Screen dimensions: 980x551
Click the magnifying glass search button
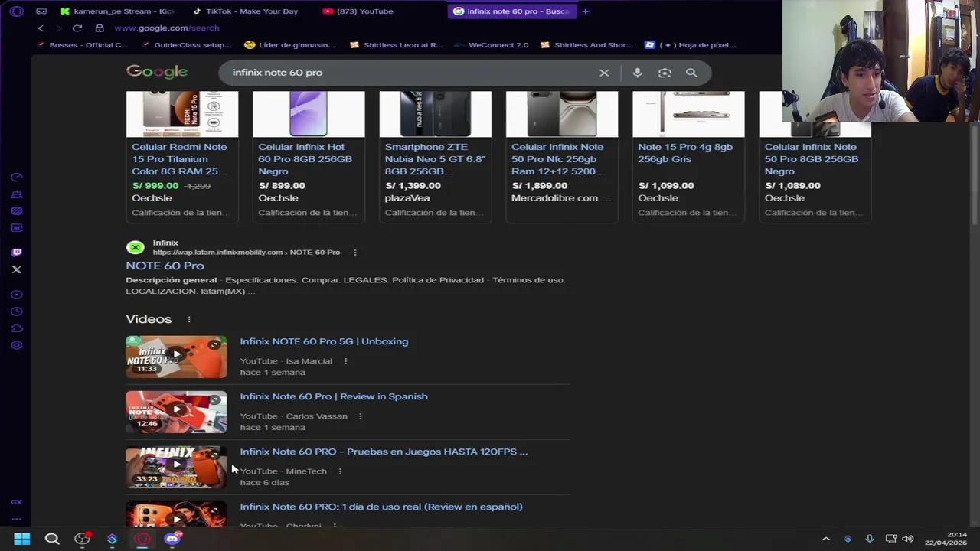pos(691,73)
